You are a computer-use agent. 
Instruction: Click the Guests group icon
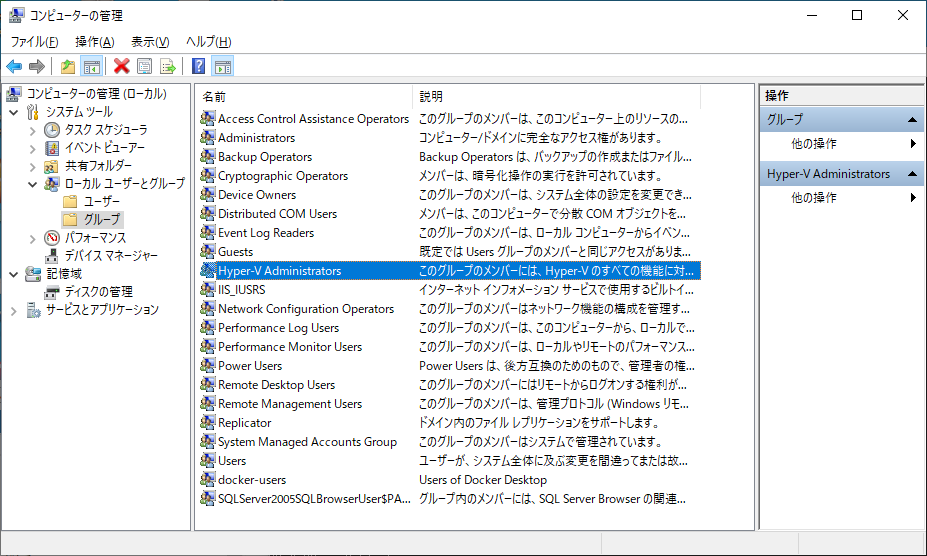208,251
